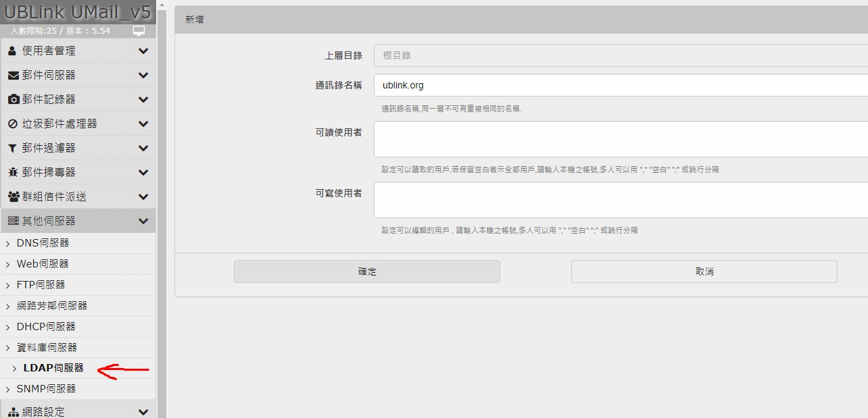Expand the 使用者管理 chevron
The height and width of the screenshot is (418, 868).
(x=143, y=51)
